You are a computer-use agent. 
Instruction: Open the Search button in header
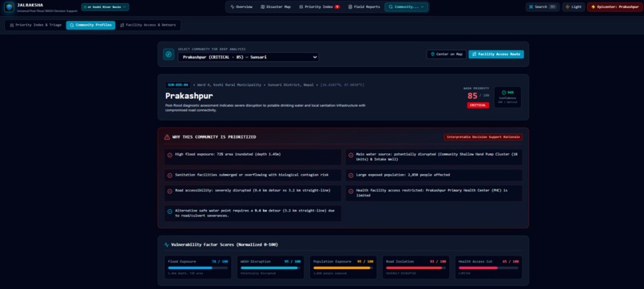pos(543,7)
